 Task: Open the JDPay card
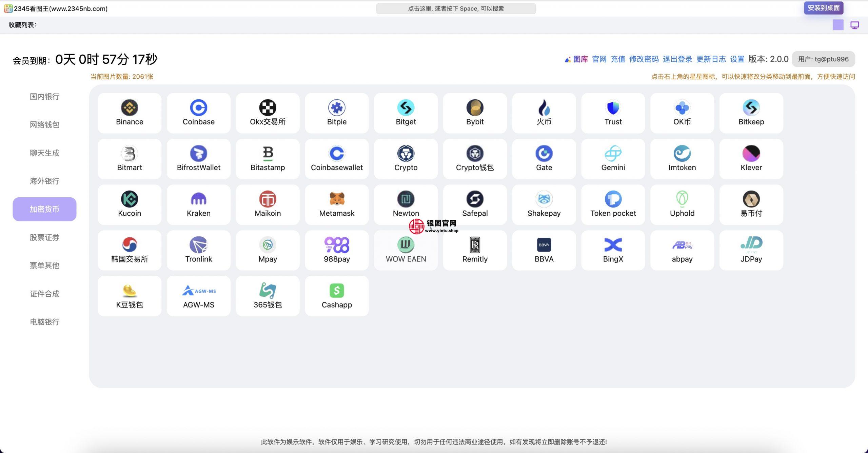pos(751,251)
